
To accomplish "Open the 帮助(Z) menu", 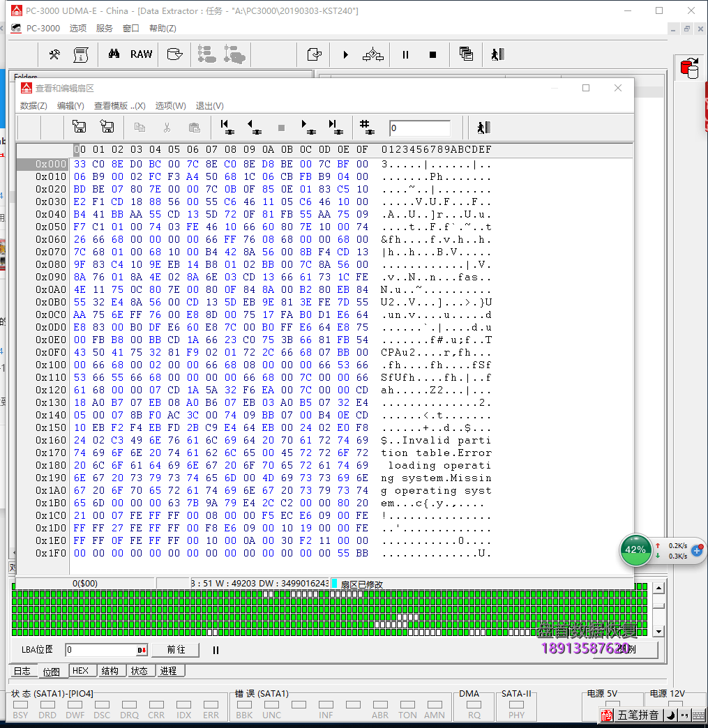I will (x=163, y=29).
